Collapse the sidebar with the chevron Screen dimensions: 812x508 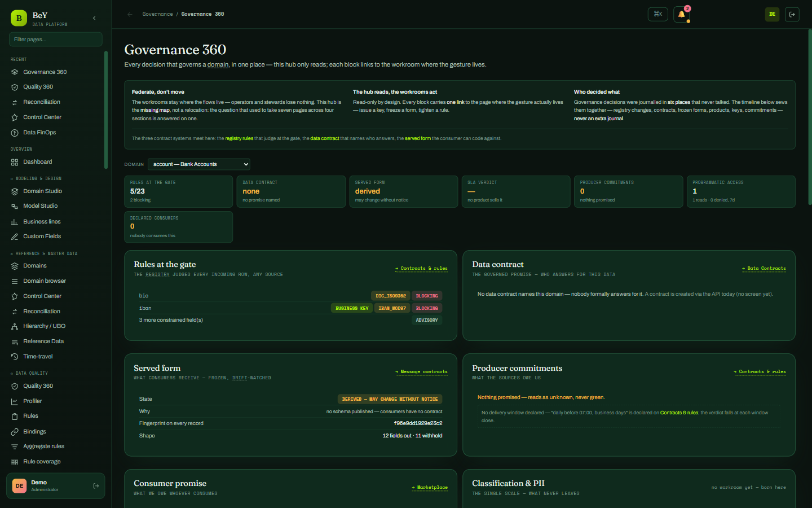tap(94, 18)
